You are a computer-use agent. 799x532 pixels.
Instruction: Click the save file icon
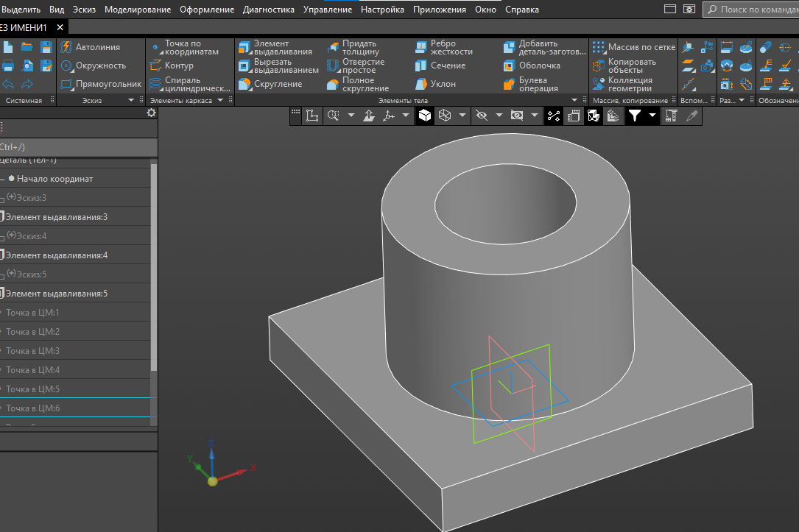(x=46, y=47)
